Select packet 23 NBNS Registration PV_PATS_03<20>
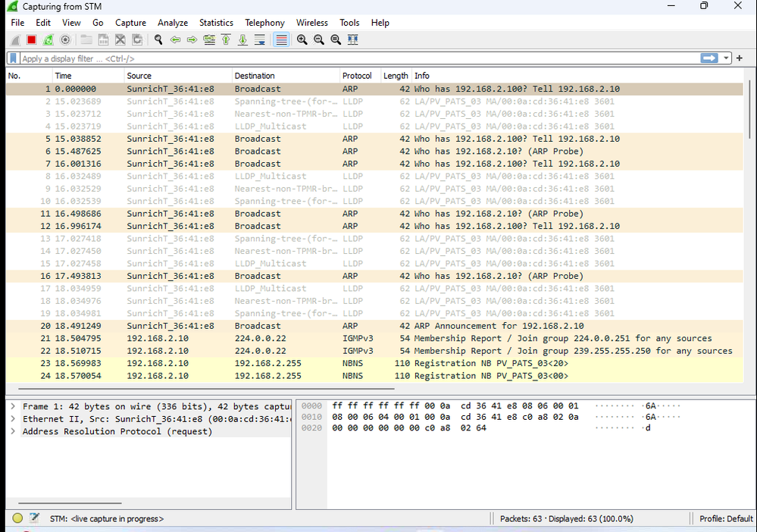The height and width of the screenshot is (532, 757). coord(374,364)
